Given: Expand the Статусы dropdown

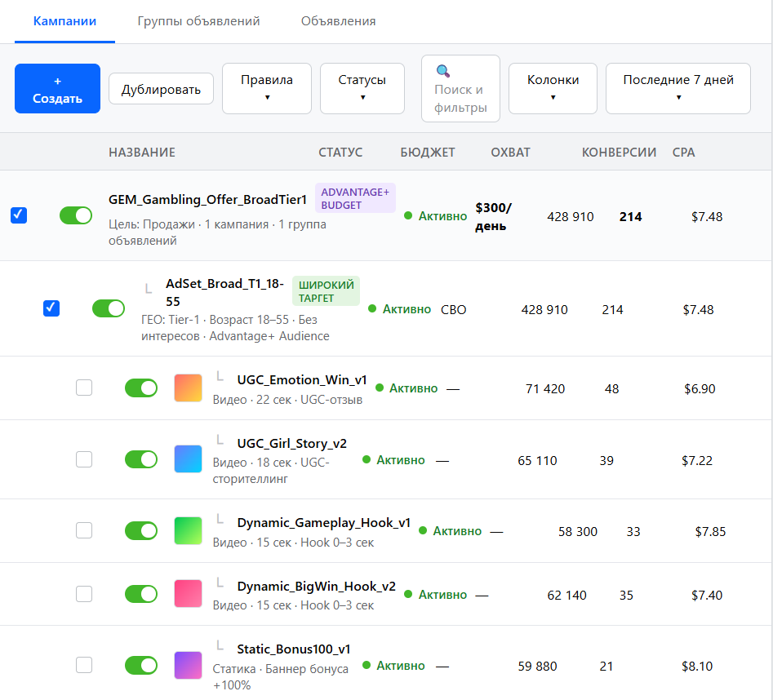Looking at the screenshot, I should pyautogui.click(x=362, y=88).
